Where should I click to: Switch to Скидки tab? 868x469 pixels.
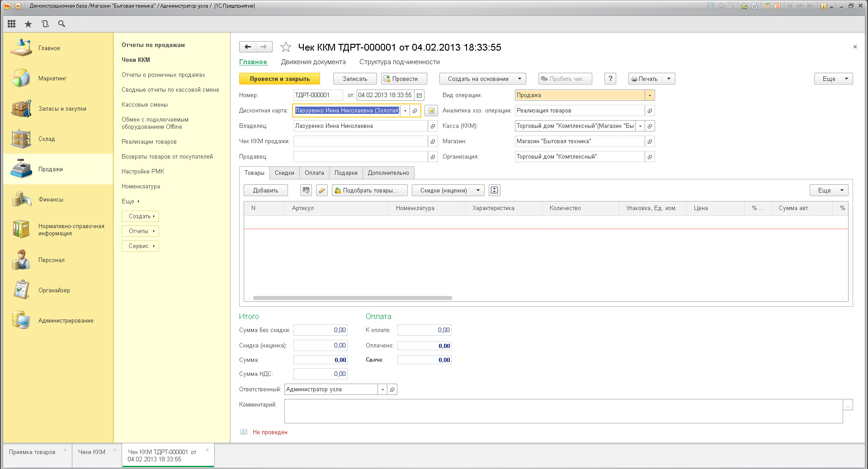coord(284,173)
